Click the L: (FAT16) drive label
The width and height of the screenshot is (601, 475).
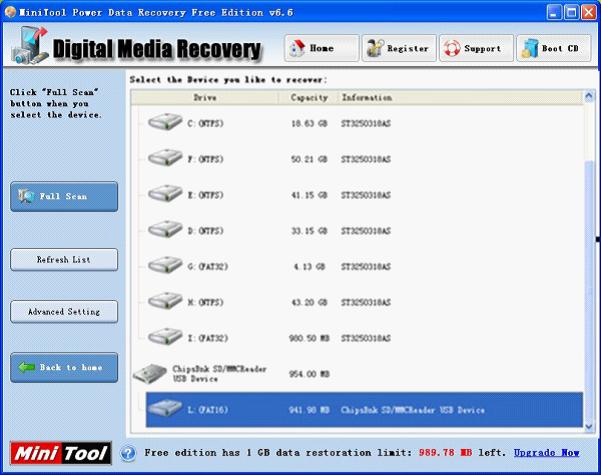pyautogui.click(x=208, y=410)
